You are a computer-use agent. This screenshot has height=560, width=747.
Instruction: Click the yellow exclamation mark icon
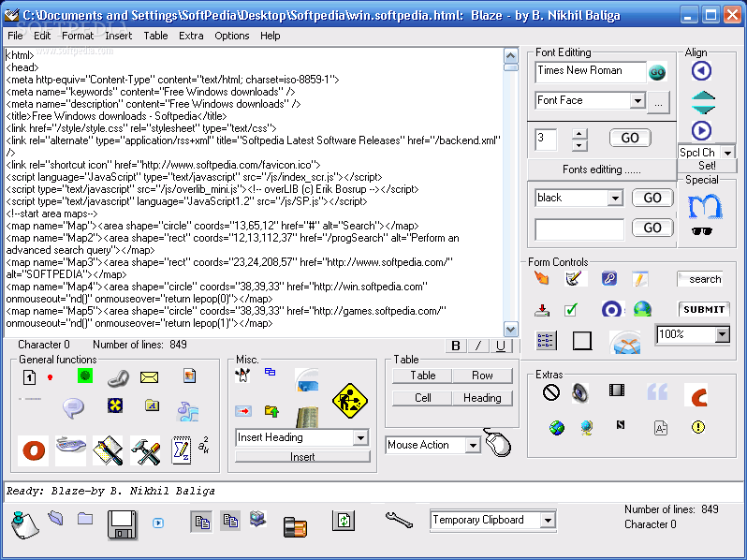[698, 426]
